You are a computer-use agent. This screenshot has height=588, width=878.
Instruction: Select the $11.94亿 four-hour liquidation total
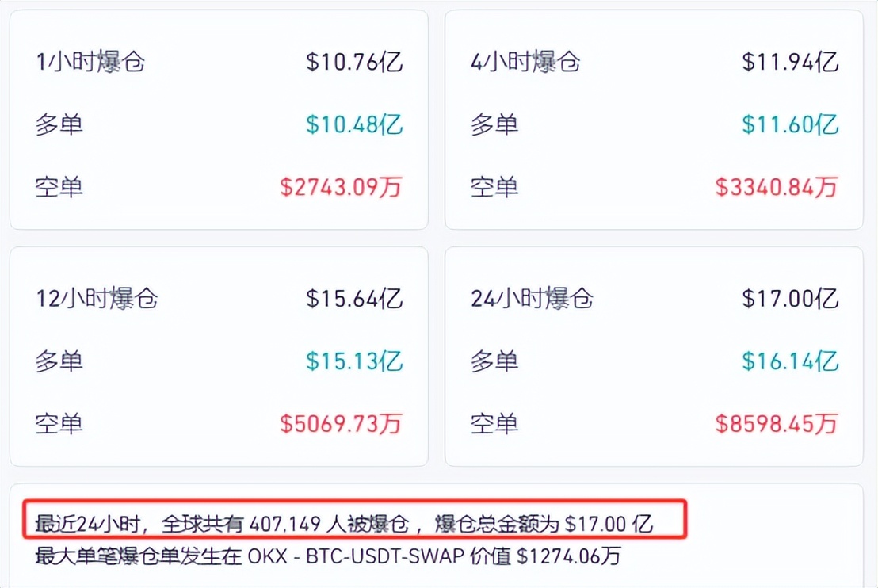coord(790,62)
